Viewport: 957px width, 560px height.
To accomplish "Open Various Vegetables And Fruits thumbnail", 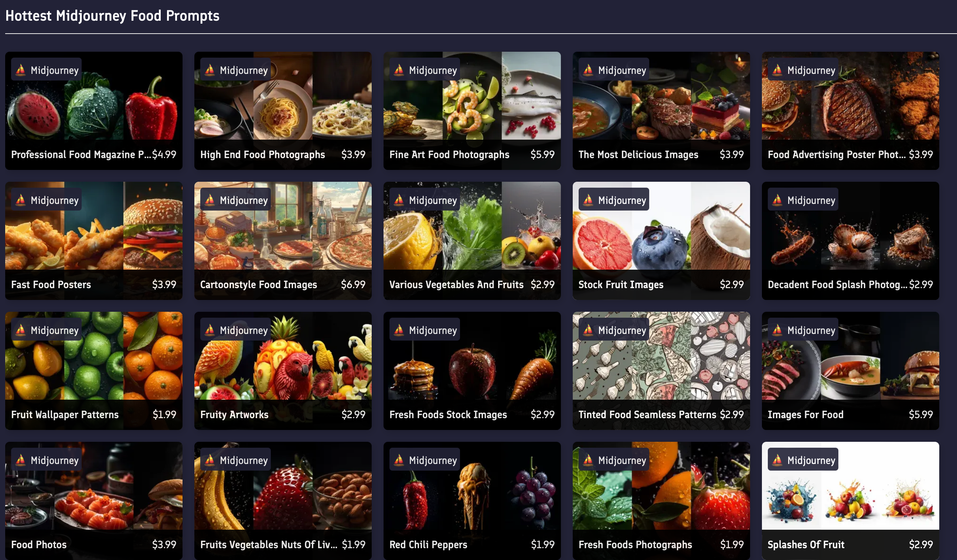I will (x=472, y=226).
